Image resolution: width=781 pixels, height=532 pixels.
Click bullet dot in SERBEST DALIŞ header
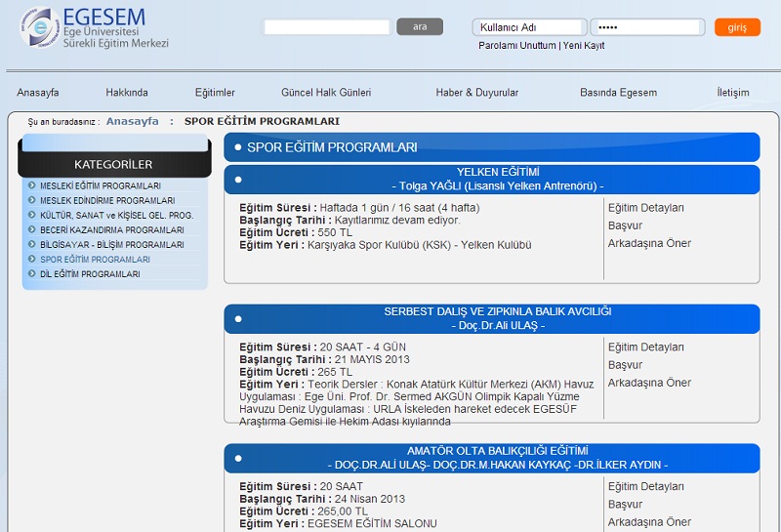pyautogui.click(x=238, y=319)
